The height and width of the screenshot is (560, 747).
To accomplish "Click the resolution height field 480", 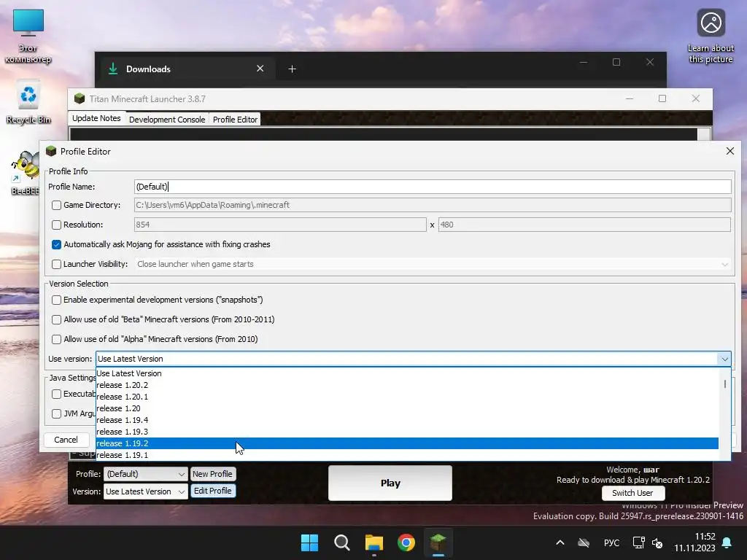I will [584, 225].
